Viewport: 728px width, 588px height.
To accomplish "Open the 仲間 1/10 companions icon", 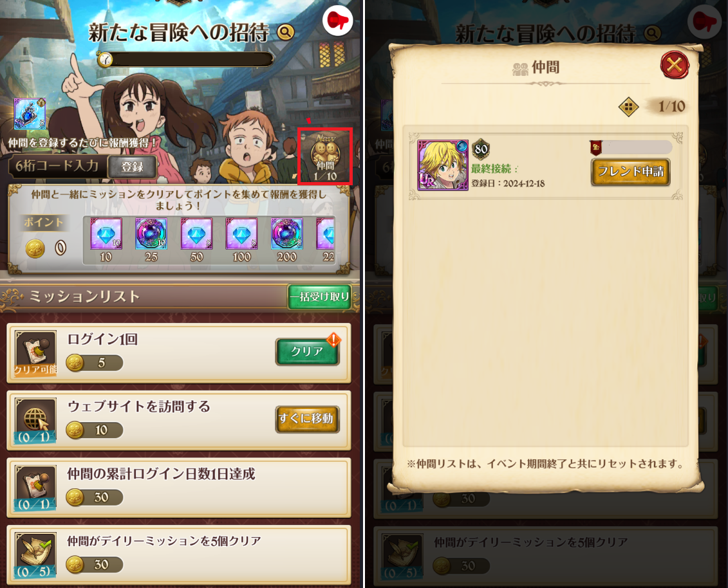I will point(325,156).
